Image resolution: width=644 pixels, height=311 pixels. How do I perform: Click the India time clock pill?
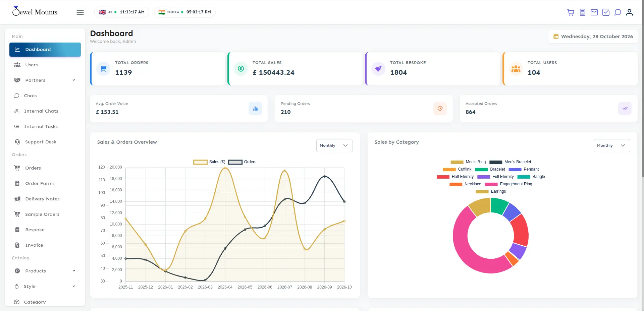click(x=185, y=12)
